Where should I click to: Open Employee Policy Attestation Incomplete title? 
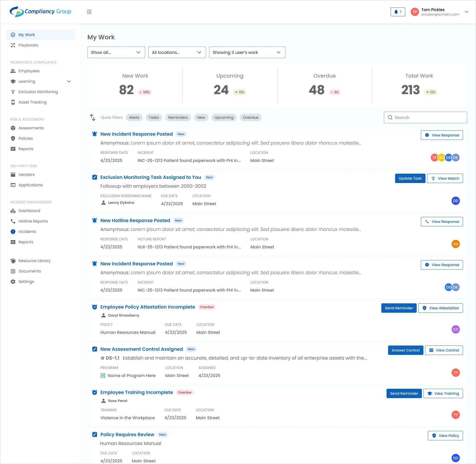point(148,307)
